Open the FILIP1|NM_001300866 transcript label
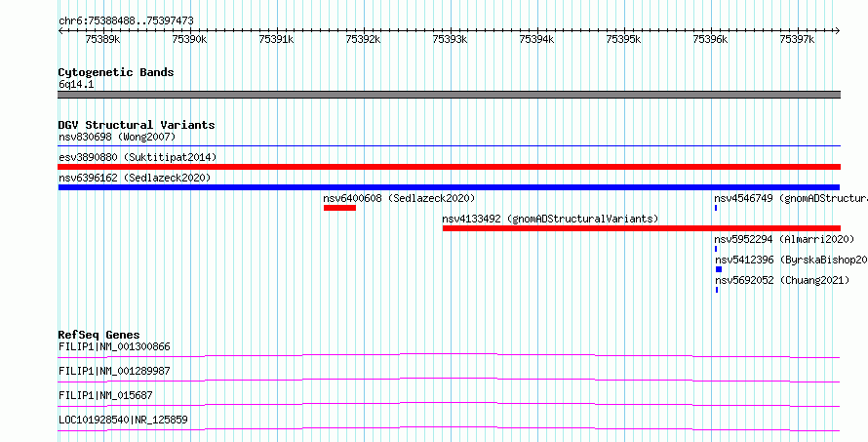868x442 pixels. coord(114,347)
